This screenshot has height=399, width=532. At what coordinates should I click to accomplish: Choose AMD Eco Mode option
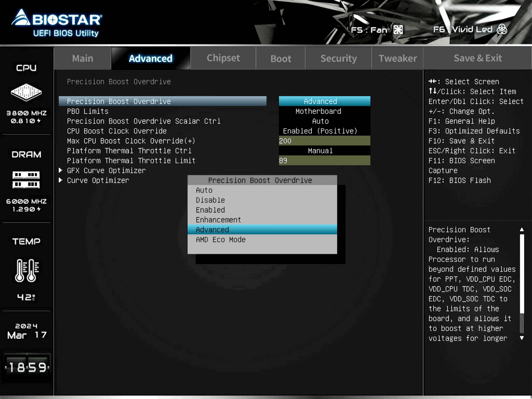[262, 239]
